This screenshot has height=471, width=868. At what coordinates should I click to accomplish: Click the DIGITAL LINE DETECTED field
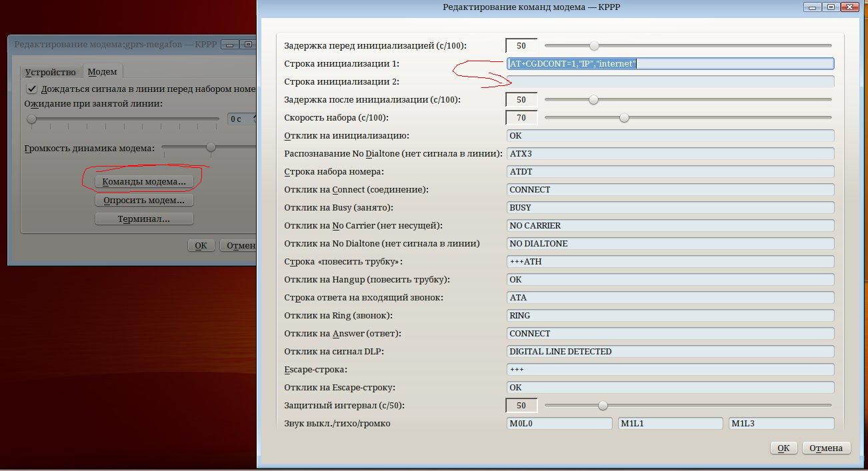pyautogui.click(x=670, y=352)
